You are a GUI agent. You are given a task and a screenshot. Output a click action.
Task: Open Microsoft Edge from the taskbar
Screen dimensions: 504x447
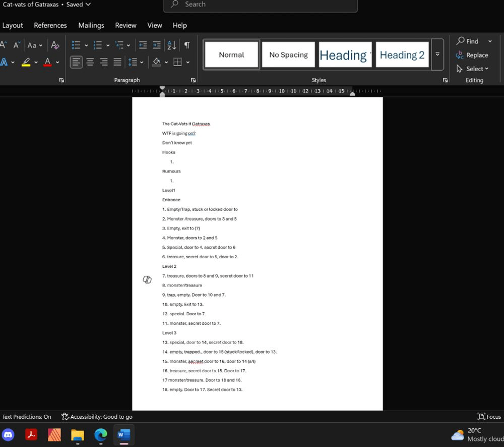tap(101, 434)
